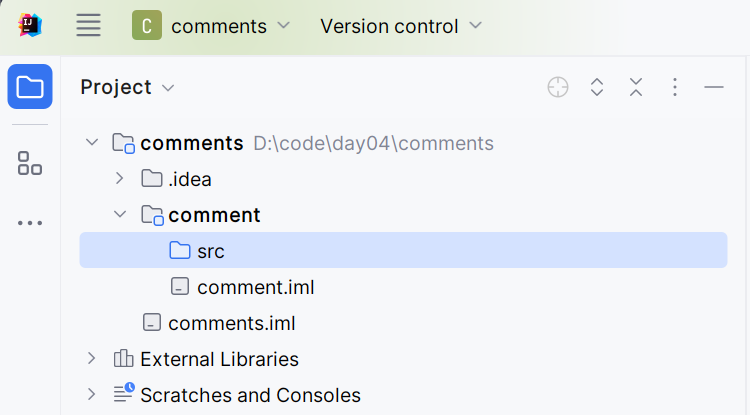Open the Version control dropdown

(400, 26)
